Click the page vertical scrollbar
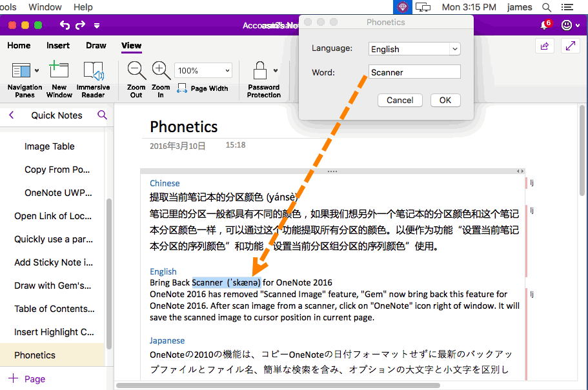588x390 pixels. pos(582,150)
